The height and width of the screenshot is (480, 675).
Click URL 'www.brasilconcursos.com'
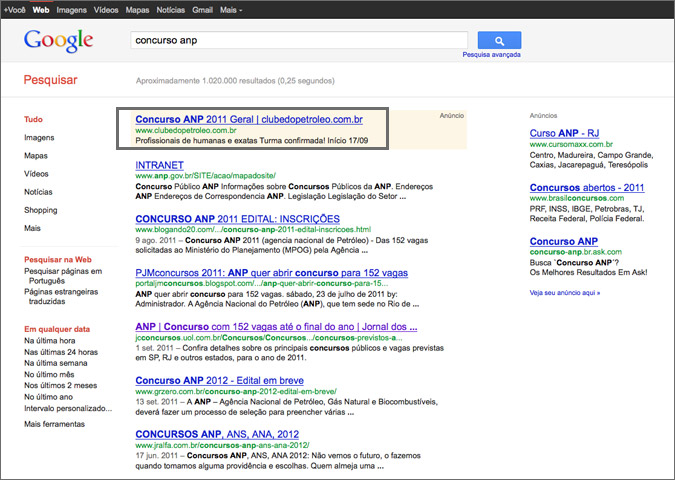pyautogui.click(x=576, y=198)
